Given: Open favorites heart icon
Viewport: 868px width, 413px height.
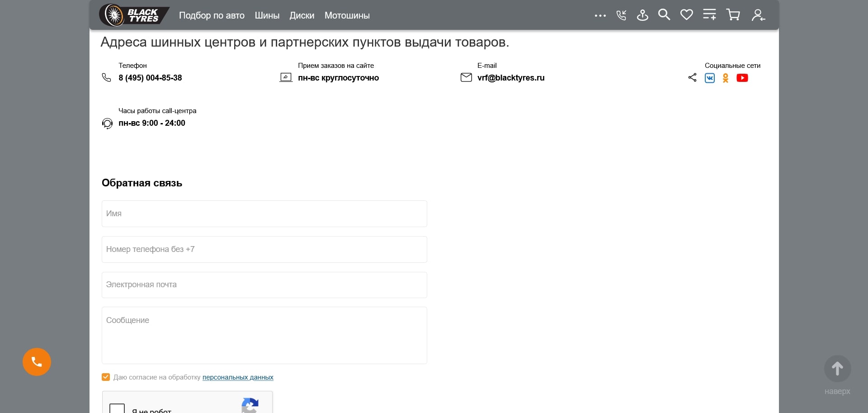Looking at the screenshot, I should click(686, 15).
